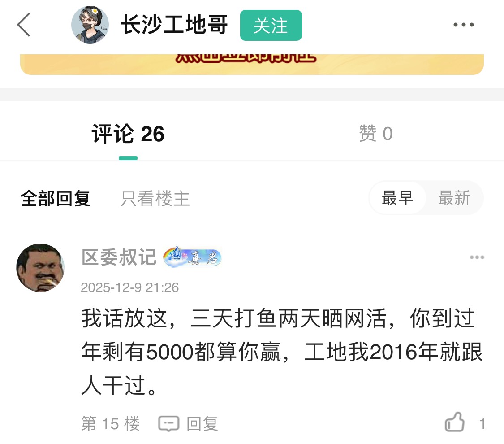Open comment's three-dot options menu
This screenshot has height=444, width=504.
click(477, 257)
